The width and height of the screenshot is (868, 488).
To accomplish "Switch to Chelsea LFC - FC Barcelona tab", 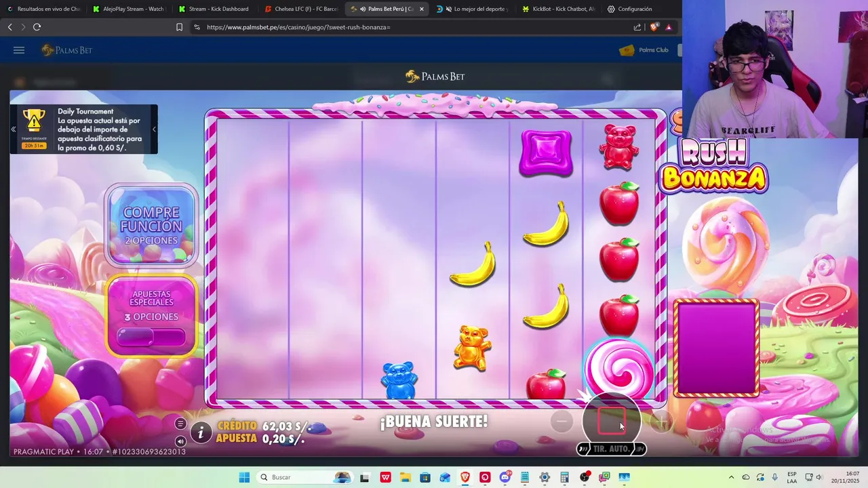I will (300, 9).
